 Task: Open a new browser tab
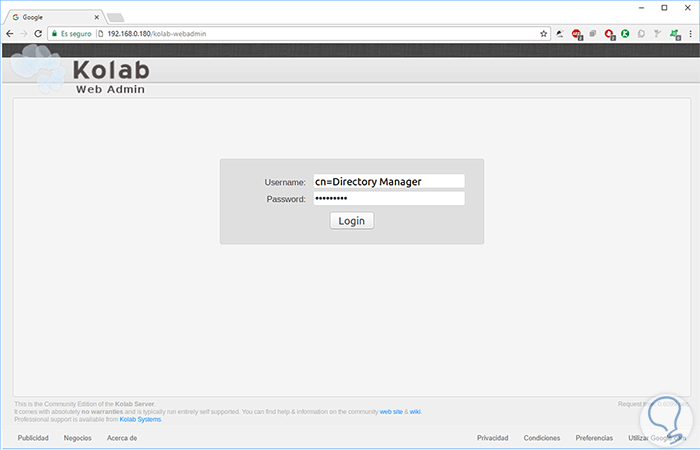tap(115, 18)
